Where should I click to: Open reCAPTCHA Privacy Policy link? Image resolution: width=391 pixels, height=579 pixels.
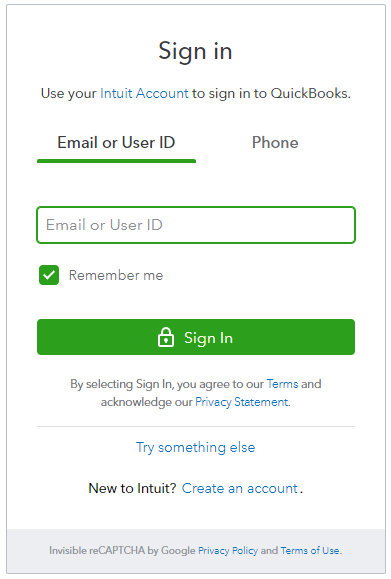click(228, 551)
